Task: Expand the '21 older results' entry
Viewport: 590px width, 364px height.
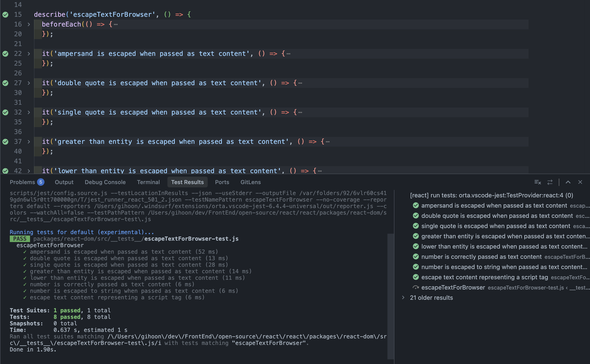Action: [x=403, y=298]
